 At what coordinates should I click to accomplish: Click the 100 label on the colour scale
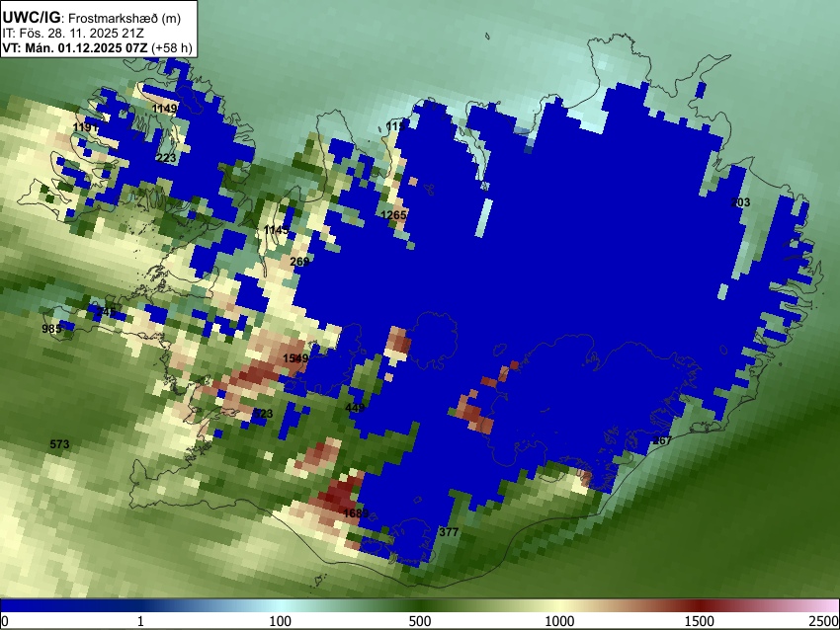(280, 621)
